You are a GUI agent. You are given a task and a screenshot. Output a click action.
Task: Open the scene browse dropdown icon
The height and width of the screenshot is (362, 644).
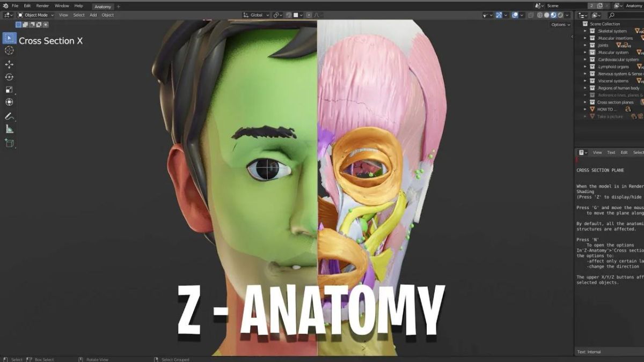[x=539, y=6]
